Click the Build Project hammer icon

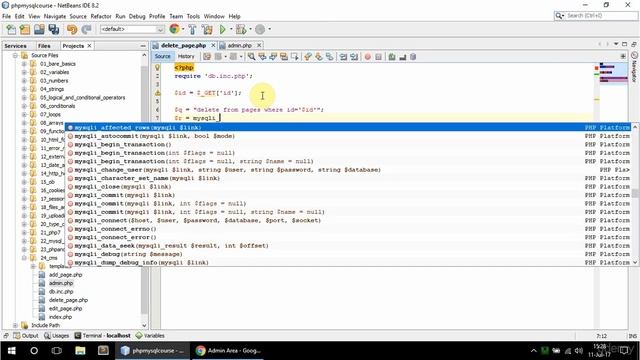coord(192,29)
